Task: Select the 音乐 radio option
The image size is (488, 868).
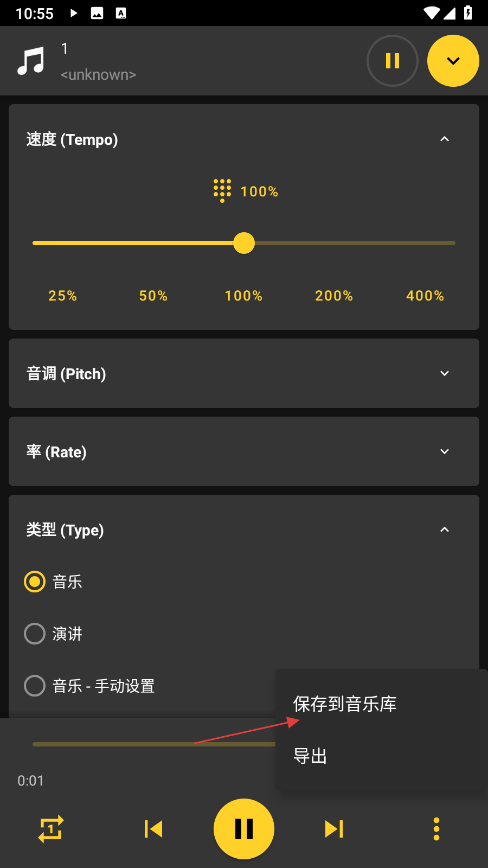Action: pos(35,582)
